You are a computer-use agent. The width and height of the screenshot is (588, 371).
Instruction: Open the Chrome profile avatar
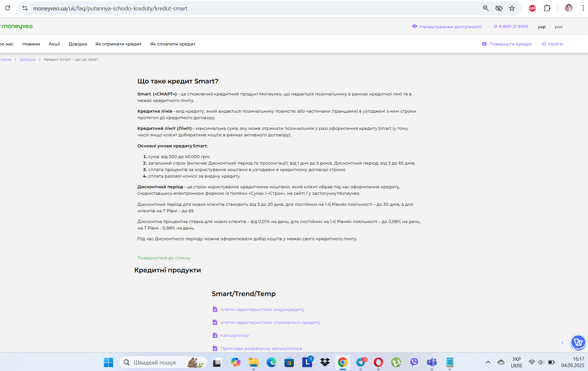tap(569, 8)
